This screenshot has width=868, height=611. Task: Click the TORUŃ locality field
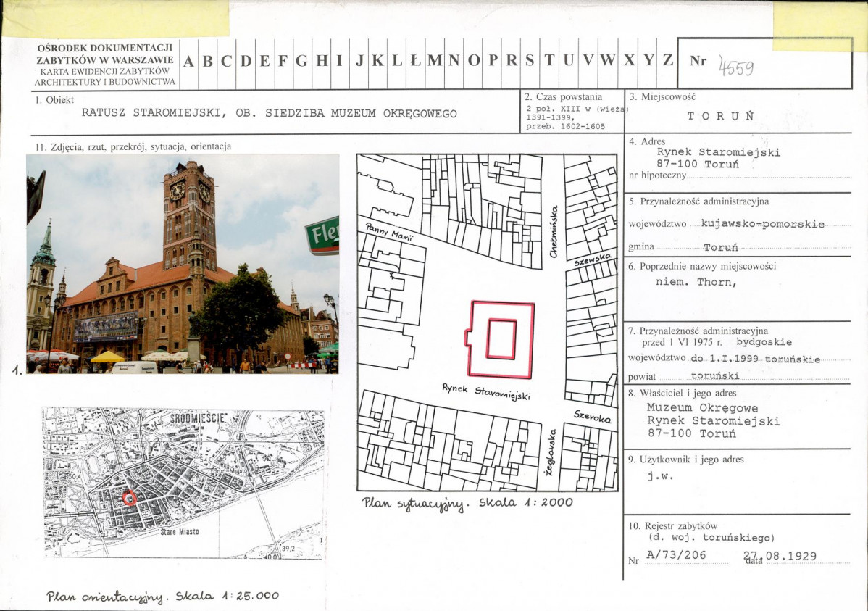[x=720, y=116]
